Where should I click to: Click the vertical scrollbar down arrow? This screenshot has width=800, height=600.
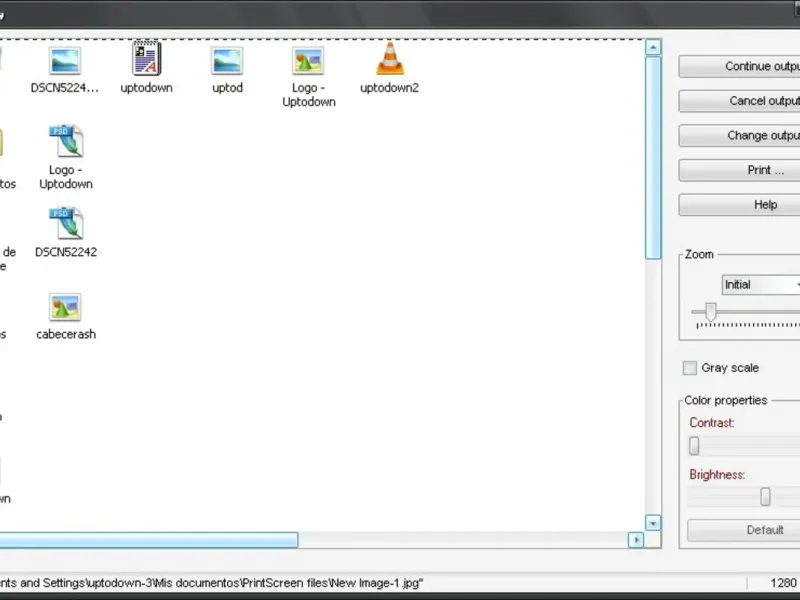[x=653, y=523]
